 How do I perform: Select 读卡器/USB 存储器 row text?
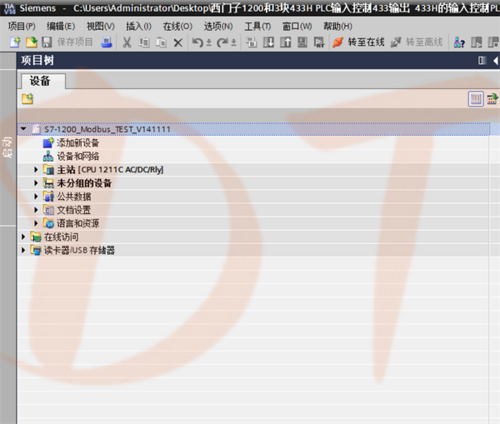[79, 250]
